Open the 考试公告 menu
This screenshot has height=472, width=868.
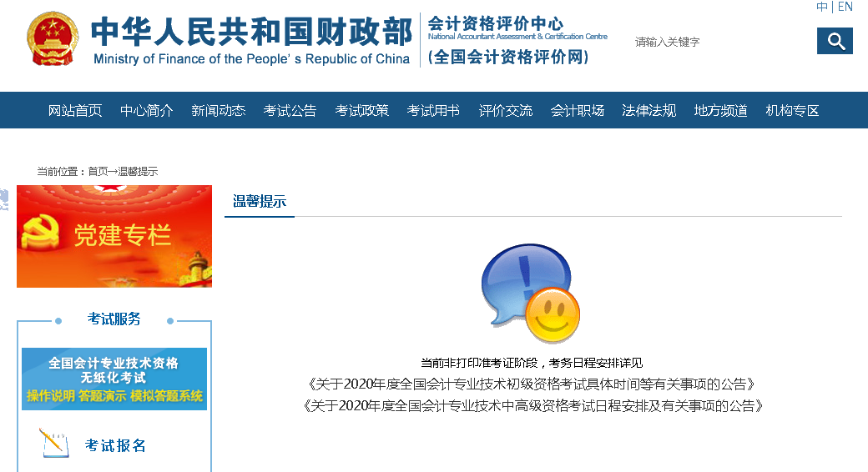(290, 110)
